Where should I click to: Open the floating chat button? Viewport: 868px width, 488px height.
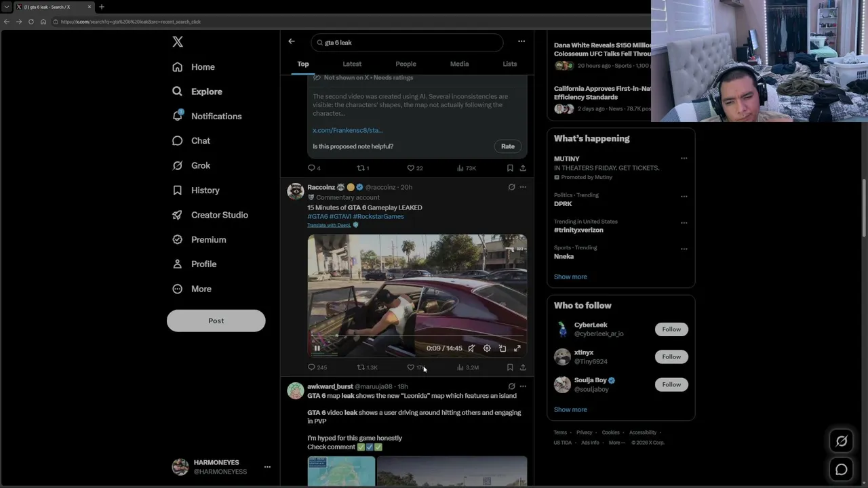pos(842,469)
